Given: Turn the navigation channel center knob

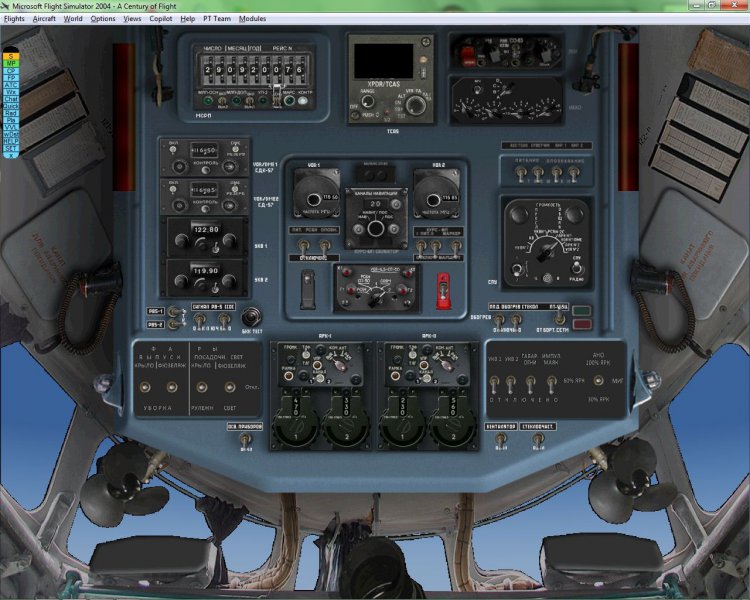Looking at the screenshot, I should (x=376, y=229).
